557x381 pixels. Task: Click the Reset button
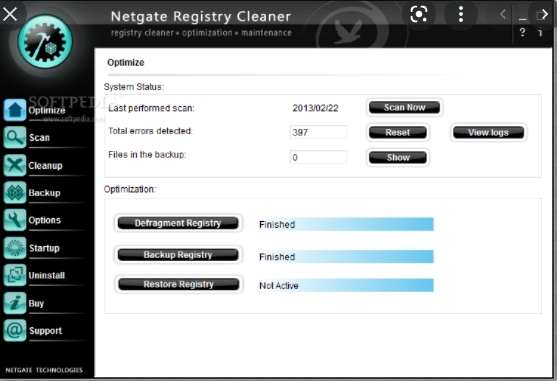coord(398,132)
